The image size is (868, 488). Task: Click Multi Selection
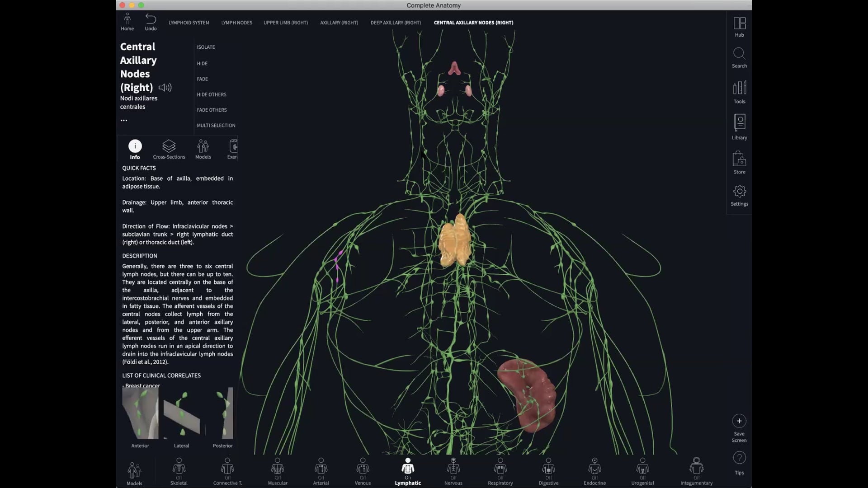[216, 125]
